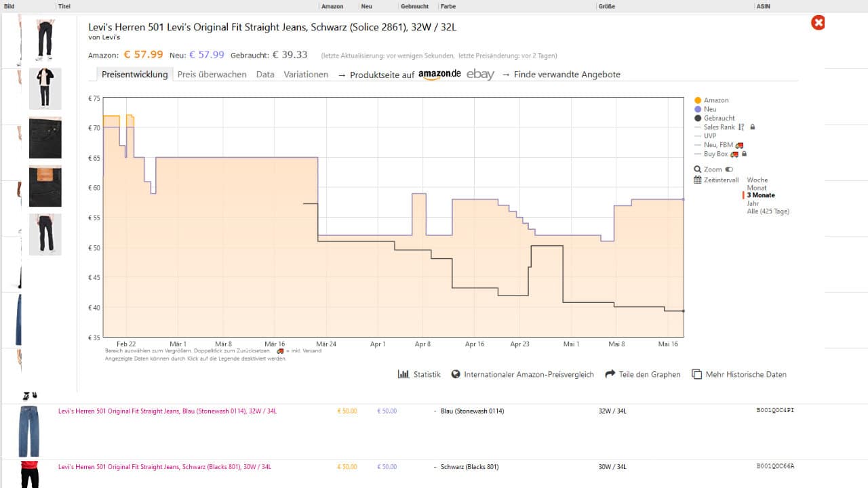Toggle the Zoom switch
Image resolution: width=868 pixels, height=488 pixels.
pyautogui.click(x=729, y=169)
